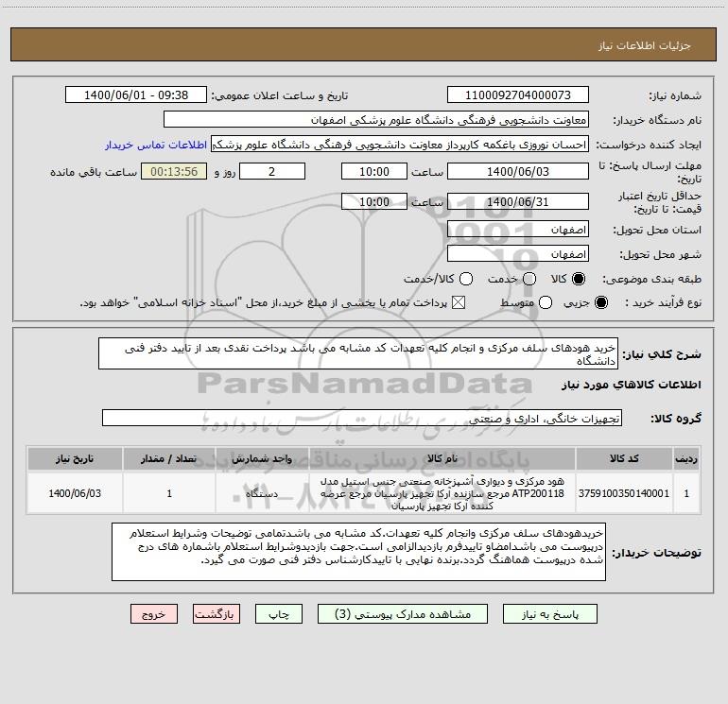
Task: Click the need number field 1100092704000073
Action: [x=518, y=94]
